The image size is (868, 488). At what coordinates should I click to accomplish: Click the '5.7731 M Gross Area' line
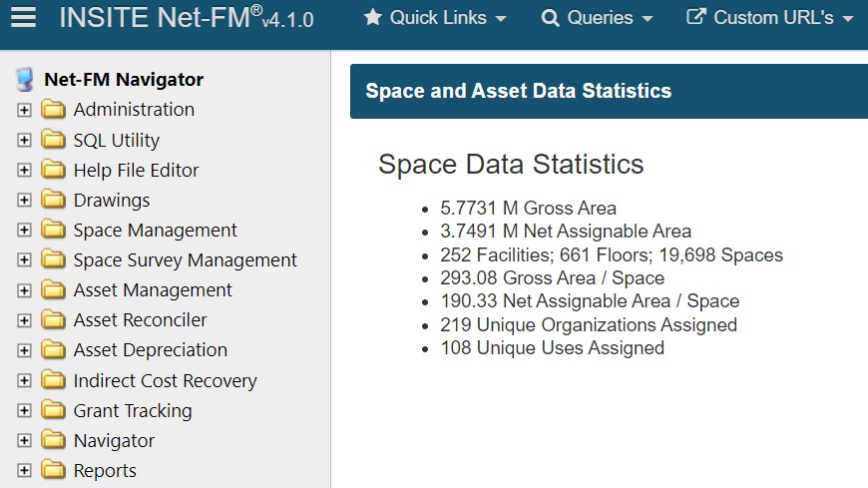tap(528, 208)
